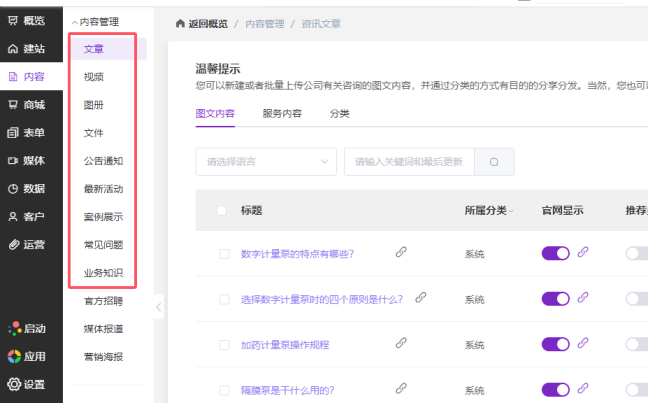Click link icon next to 数字计量泵的特点有哪些
Image resolution: width=648 pixels, height=403 pixels.
401,253
